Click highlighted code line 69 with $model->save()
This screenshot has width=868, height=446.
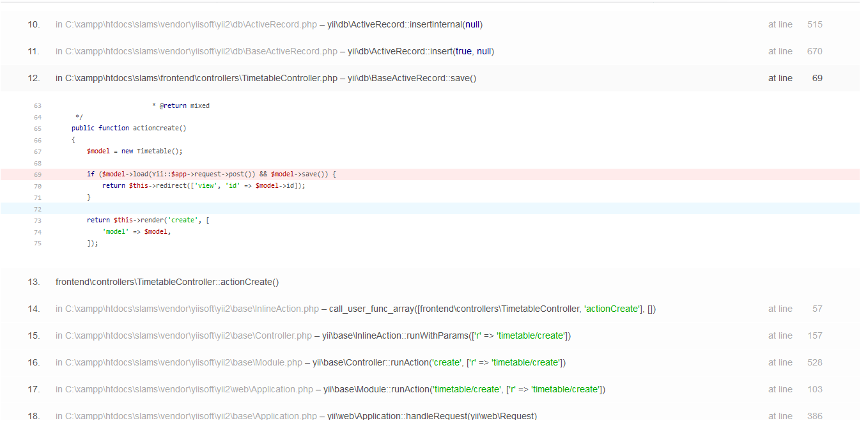point(430,174)
